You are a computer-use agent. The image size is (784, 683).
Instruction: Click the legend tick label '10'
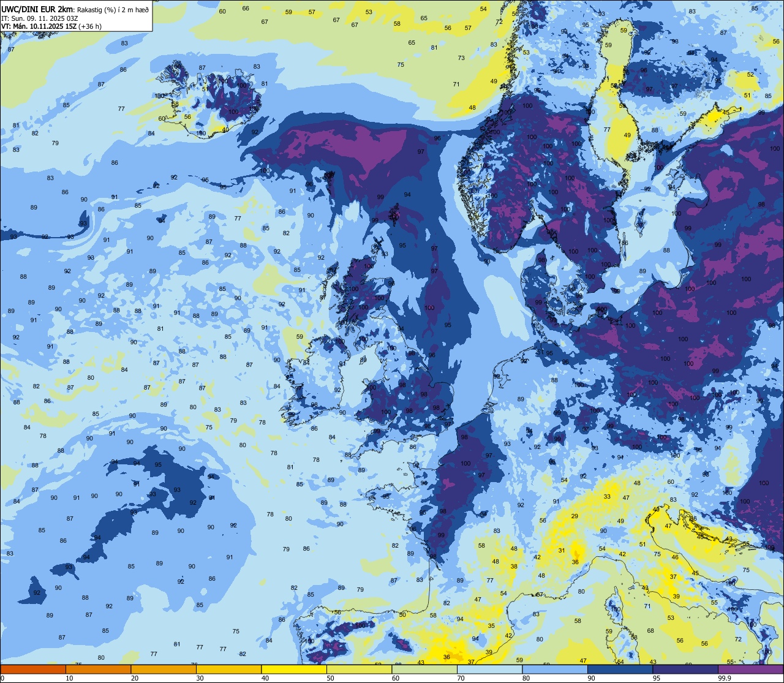point(69,678)
